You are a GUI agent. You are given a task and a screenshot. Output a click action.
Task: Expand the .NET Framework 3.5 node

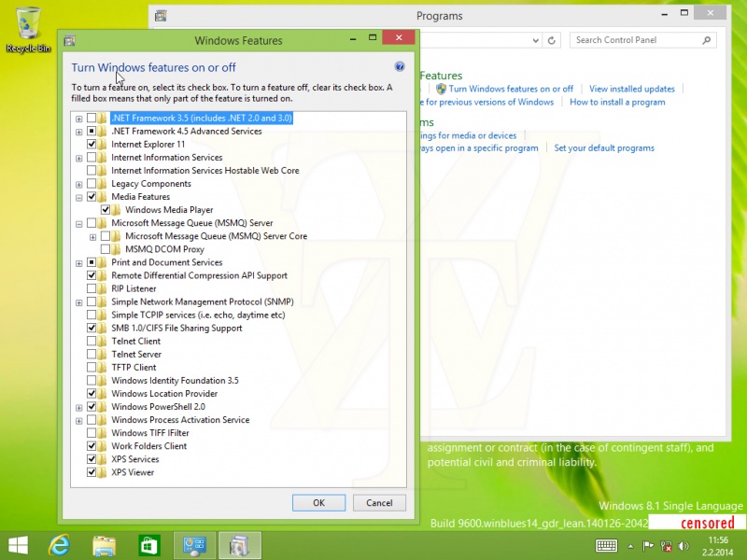pyautogui.click(x=79, y=119)
